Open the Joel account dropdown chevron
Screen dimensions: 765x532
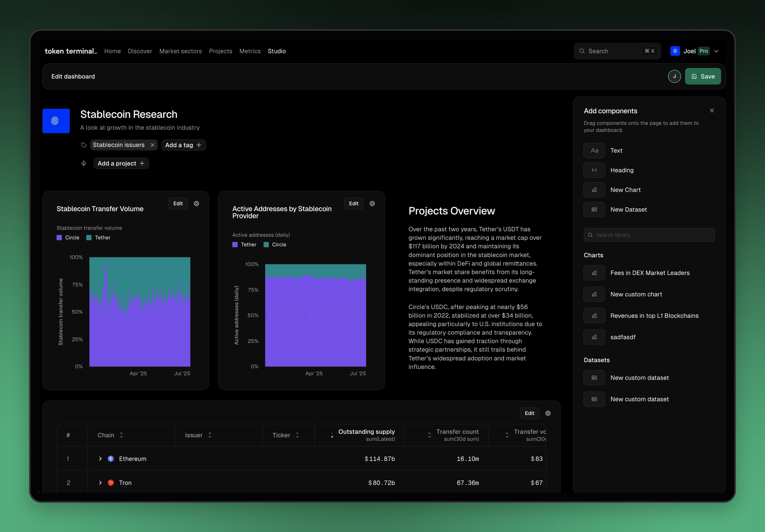tap(716, 51)
